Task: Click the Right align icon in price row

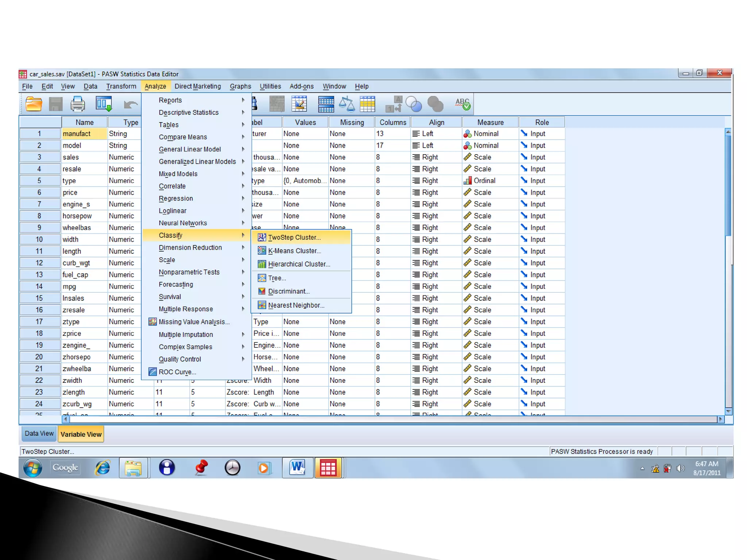Action: pos(416,192)
